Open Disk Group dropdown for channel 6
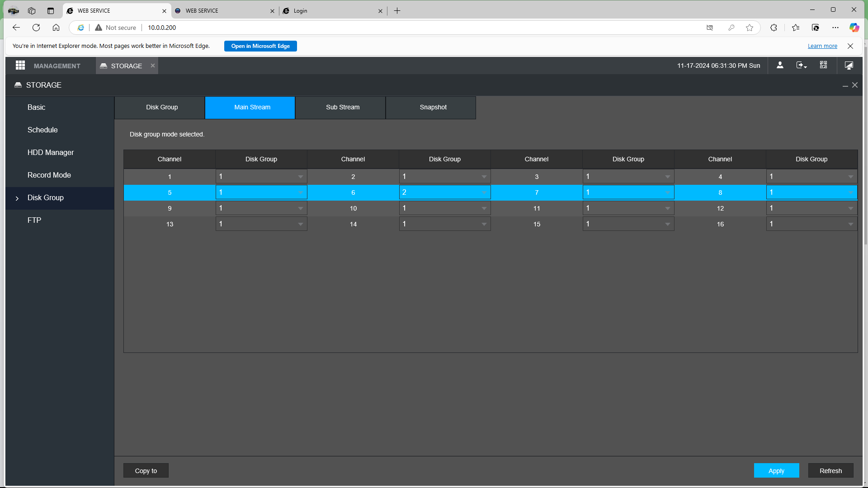The height and width of the screenshot is (488, 868). pyautogui.click(x=445, y=192)
